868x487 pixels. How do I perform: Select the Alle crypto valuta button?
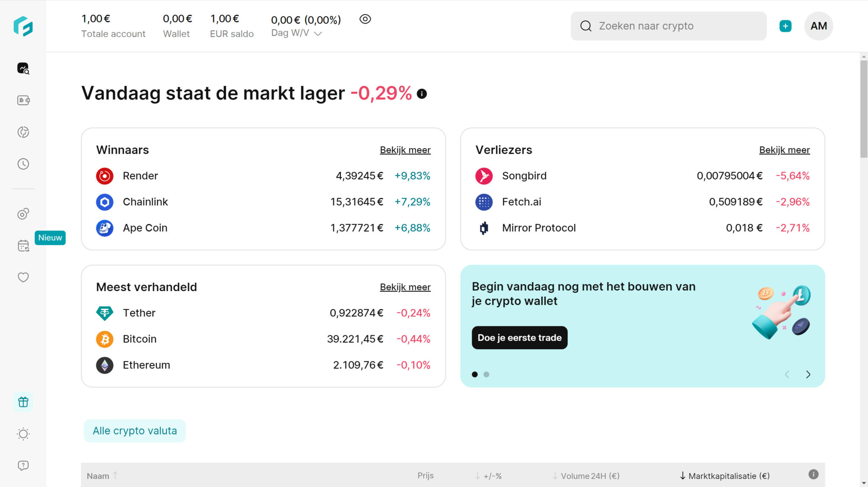(134, 430)
